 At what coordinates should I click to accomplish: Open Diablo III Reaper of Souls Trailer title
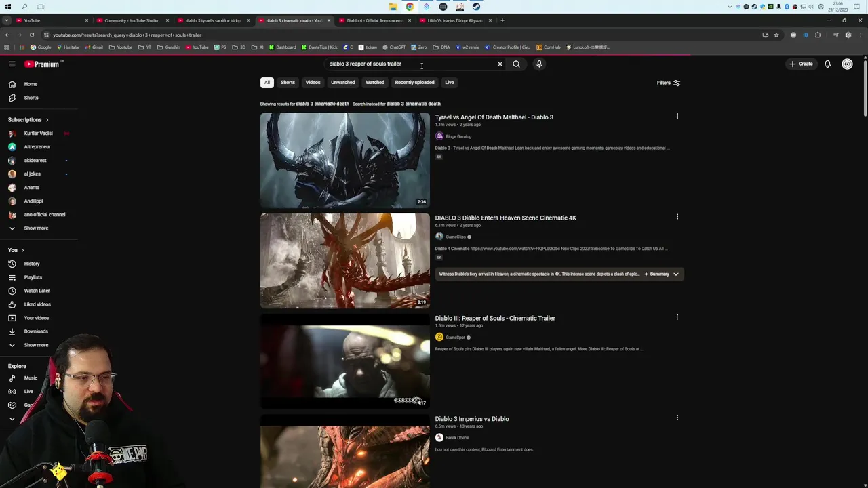tap(495, 318)
